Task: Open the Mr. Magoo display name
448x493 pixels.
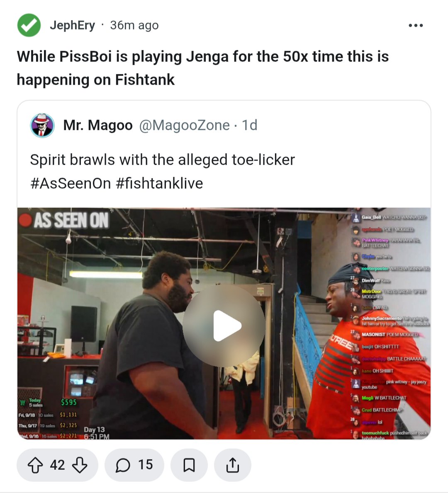Action: click(x=98, y=125)
